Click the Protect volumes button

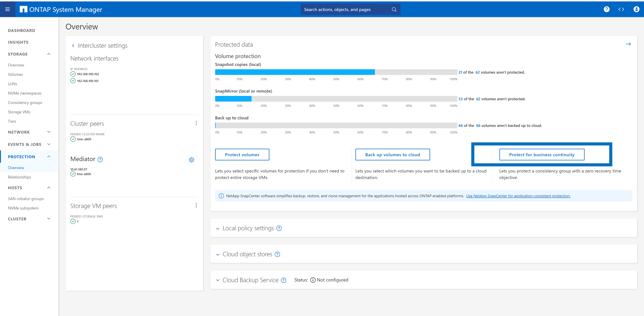point(242,155)
